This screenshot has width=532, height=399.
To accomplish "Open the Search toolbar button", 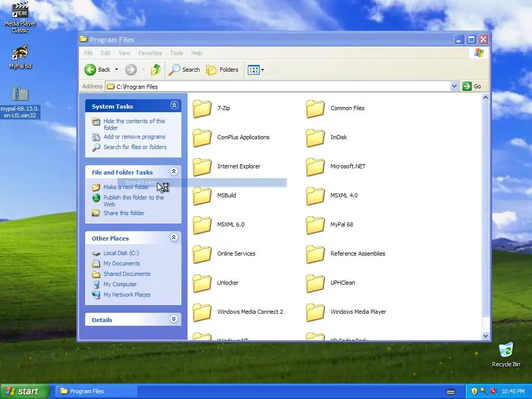I will (x=184, y=70).
